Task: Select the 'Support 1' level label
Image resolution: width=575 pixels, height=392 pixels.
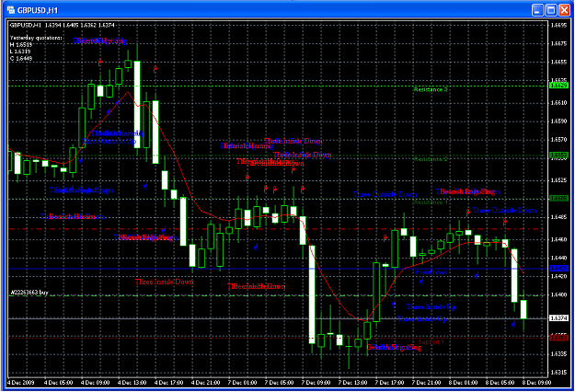Action: (431, 341)
